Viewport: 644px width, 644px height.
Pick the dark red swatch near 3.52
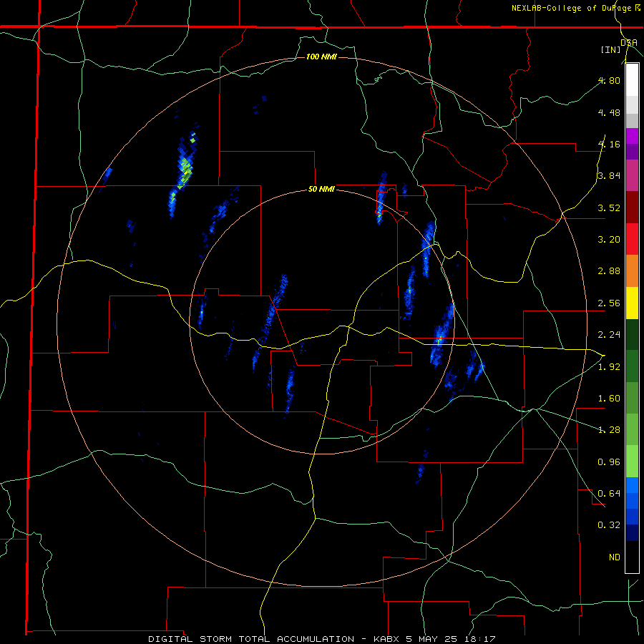coord(632,208)
